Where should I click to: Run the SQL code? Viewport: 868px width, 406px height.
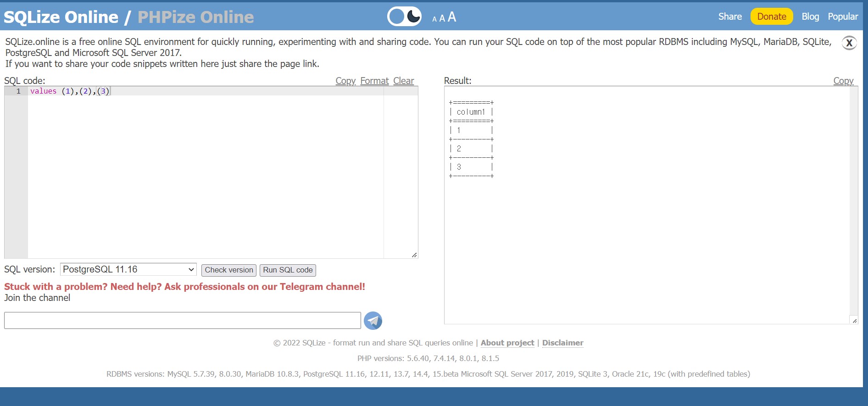(x=288, y=270)
